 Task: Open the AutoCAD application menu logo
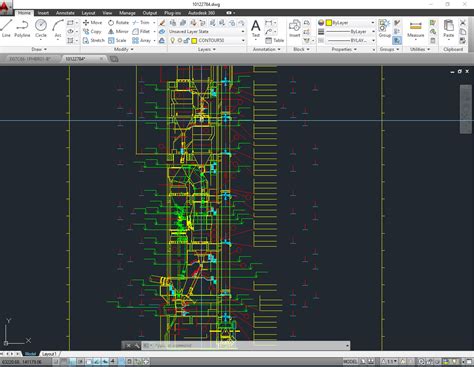[x=6, y=7]
